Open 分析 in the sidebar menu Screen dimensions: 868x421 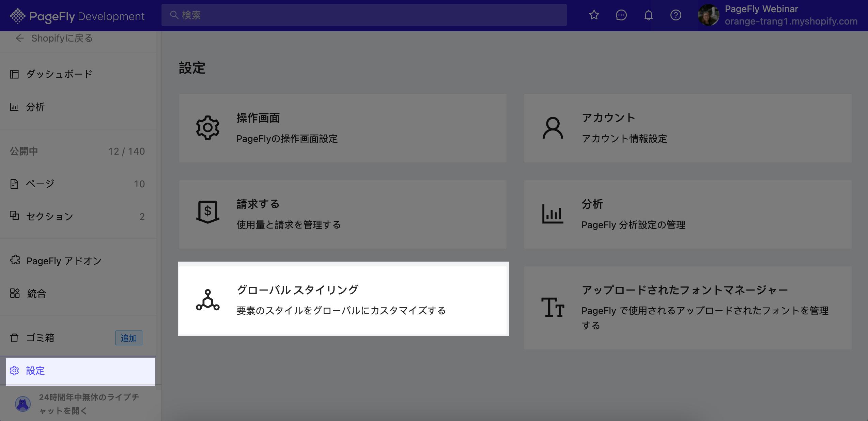(x=78, y=107)
